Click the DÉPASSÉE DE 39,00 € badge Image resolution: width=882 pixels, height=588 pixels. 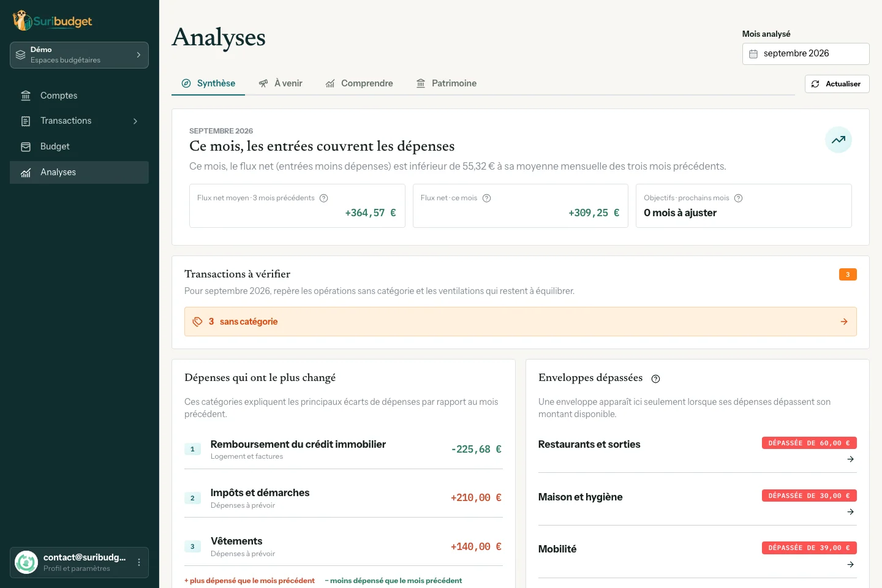coord(809,548)
